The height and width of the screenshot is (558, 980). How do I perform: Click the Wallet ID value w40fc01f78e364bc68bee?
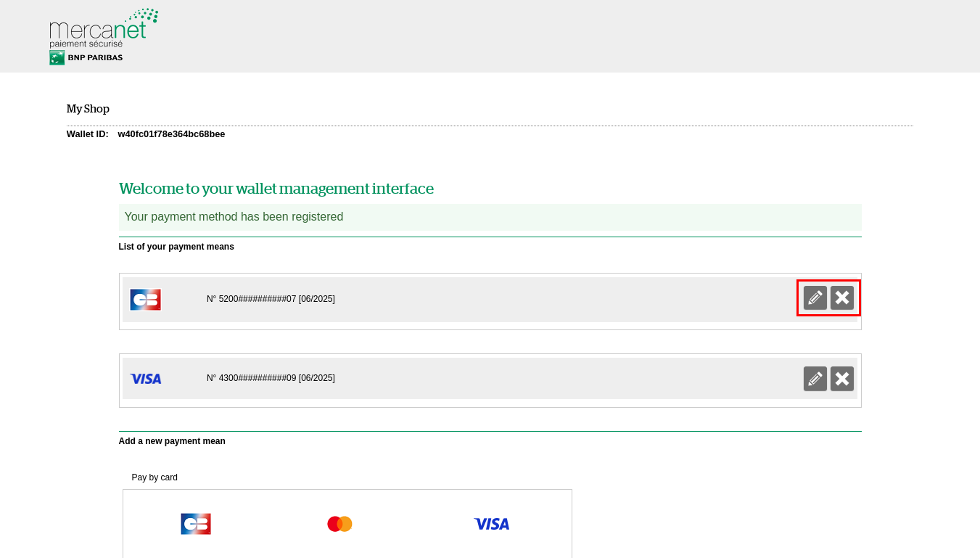click(x=171, y=134)
